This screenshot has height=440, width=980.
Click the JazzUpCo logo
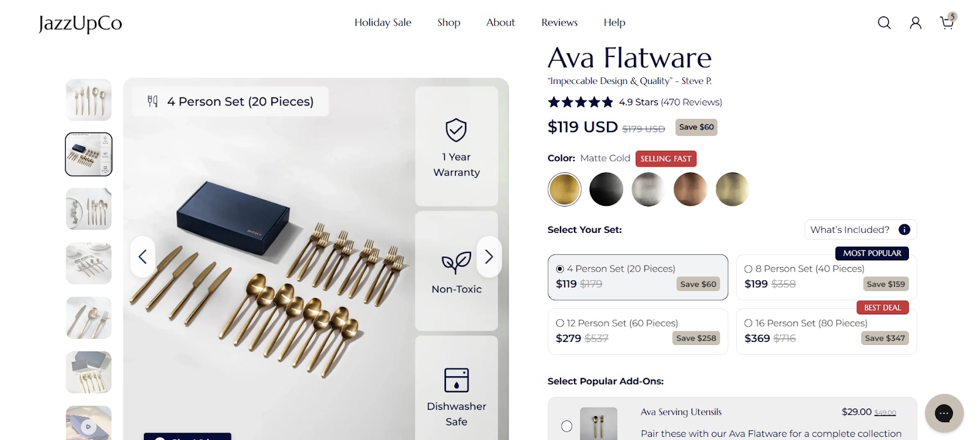80,23
